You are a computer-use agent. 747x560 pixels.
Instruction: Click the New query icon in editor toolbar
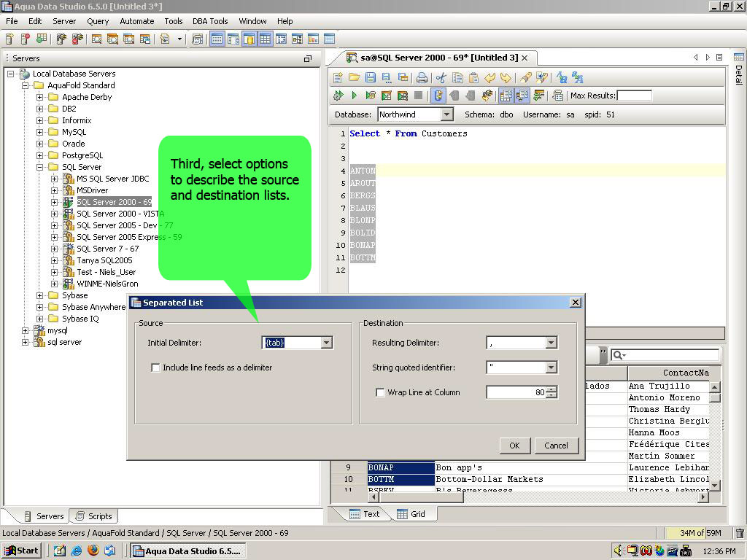tap(338, 77)
